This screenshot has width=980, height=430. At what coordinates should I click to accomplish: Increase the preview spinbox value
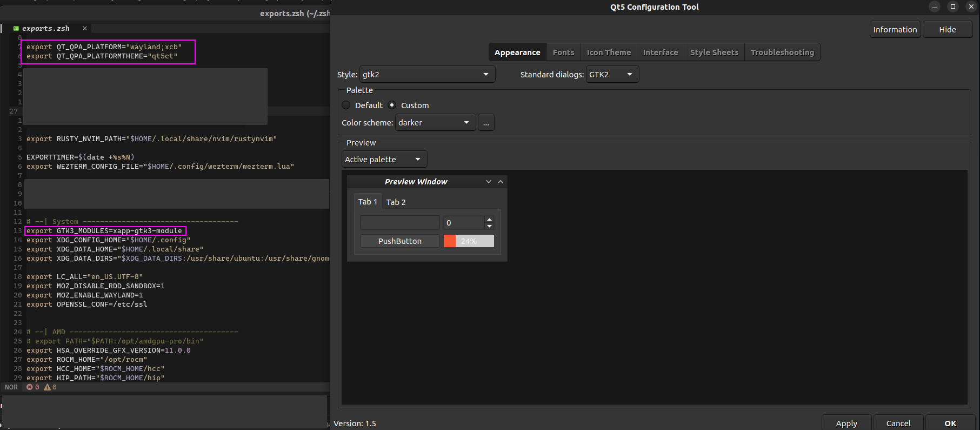click(489, 220)
